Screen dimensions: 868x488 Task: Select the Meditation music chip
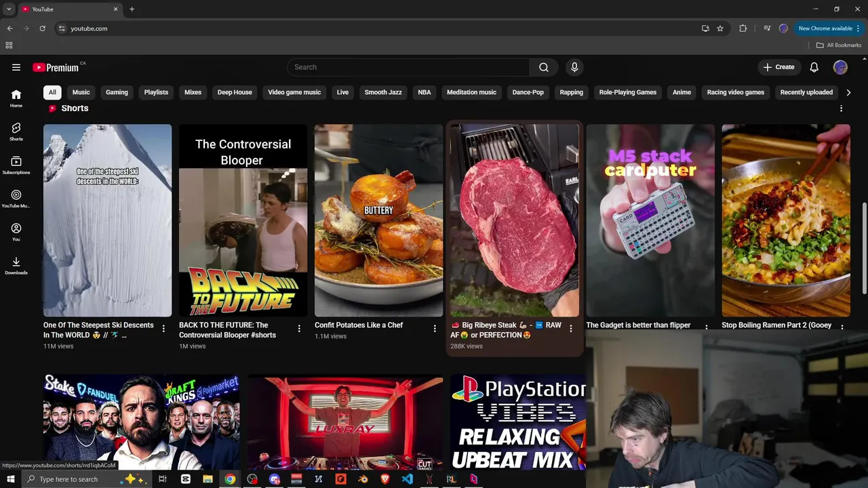click(x=471, y=92)
